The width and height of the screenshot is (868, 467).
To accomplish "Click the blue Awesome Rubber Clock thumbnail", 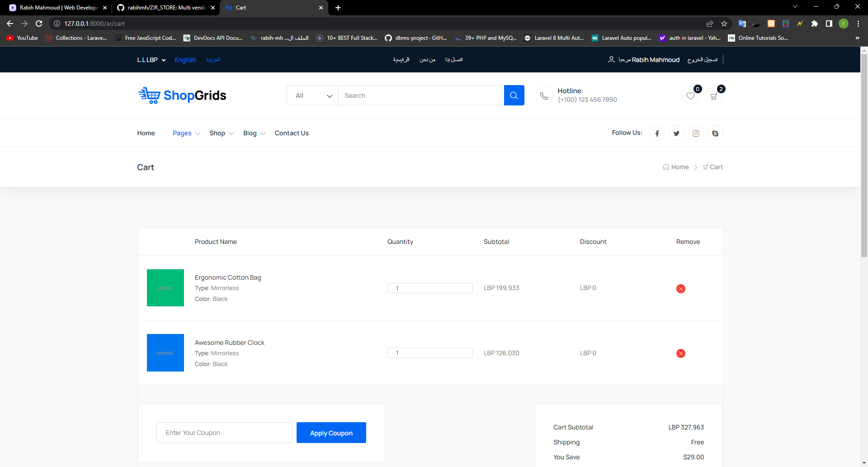I will [x=165, y=353].
